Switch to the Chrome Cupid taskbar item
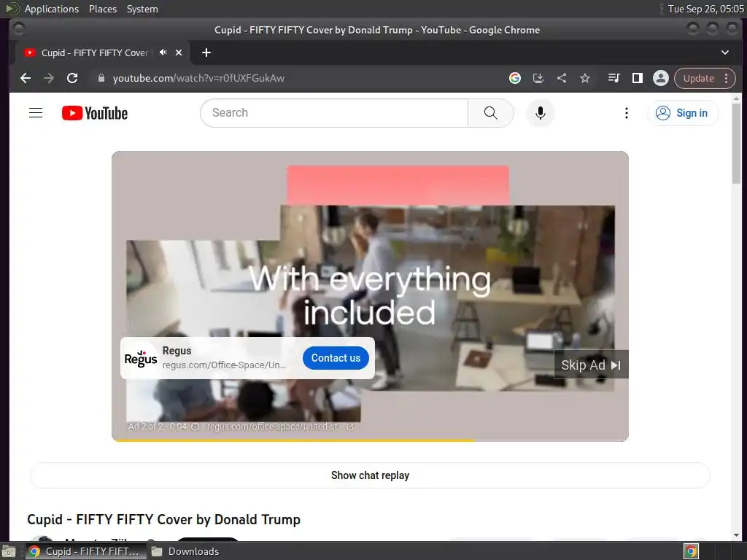The image size is (747, 560). [85, 551]
